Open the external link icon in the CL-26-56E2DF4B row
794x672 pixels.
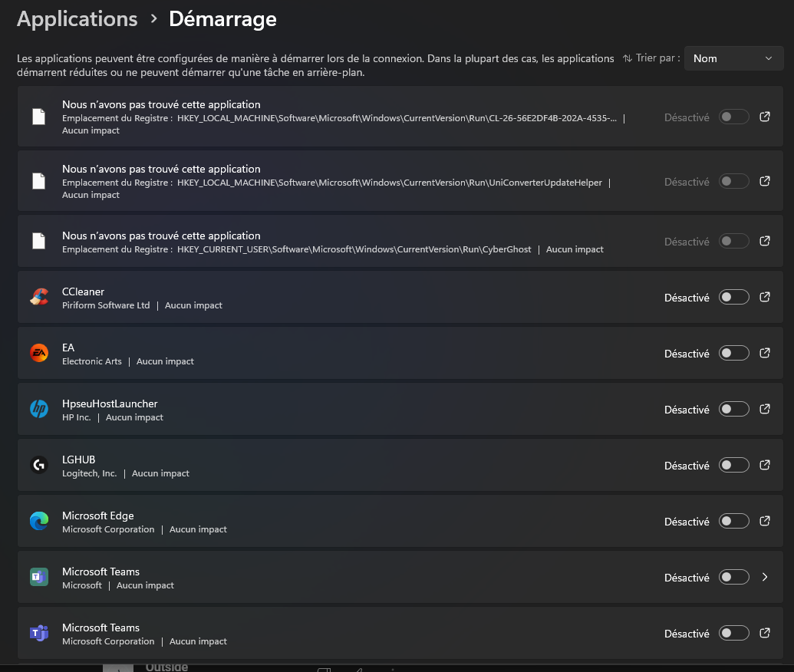(x=765, y=117)
